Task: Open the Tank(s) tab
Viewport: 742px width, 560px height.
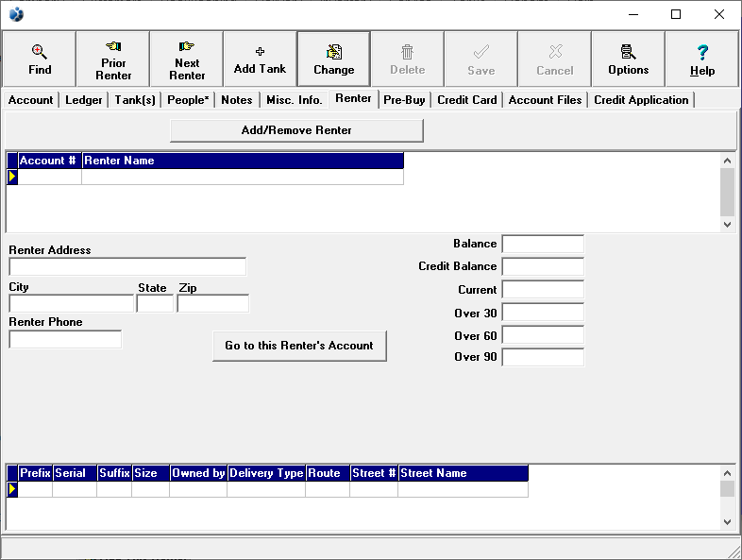Action: 135,100
